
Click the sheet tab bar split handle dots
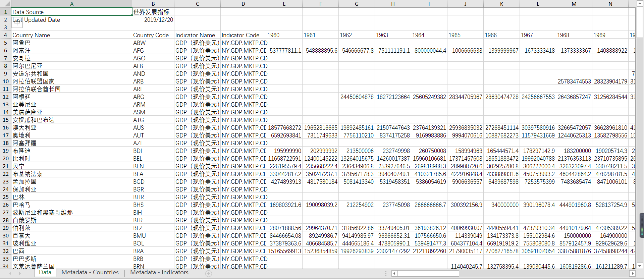386,274
